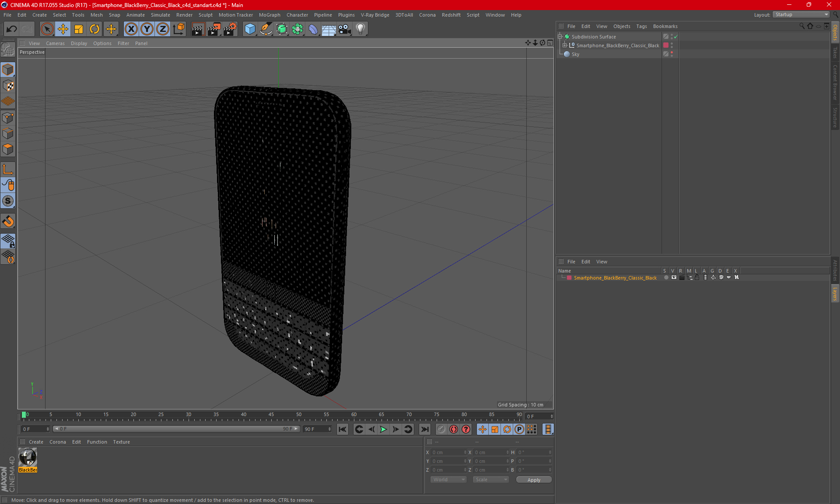Click the Undo arrow icon
Screen dimensions: 840x504
coord(12,29)
